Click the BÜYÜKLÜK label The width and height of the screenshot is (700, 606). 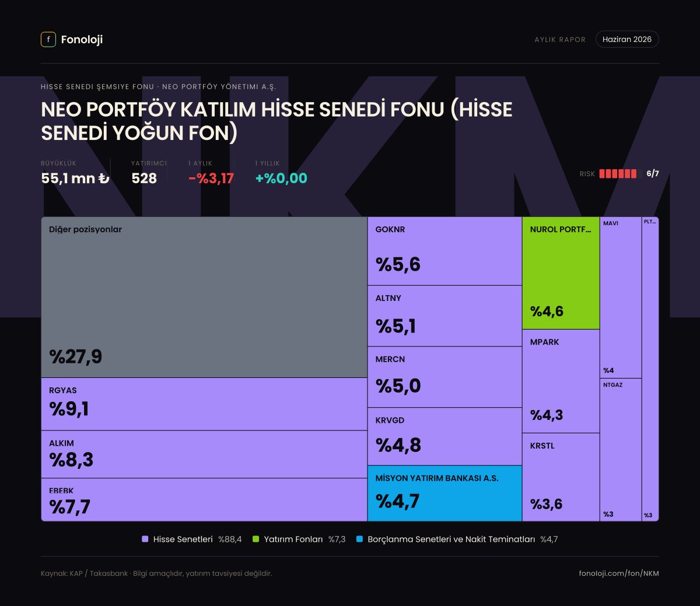coord(58,163)
